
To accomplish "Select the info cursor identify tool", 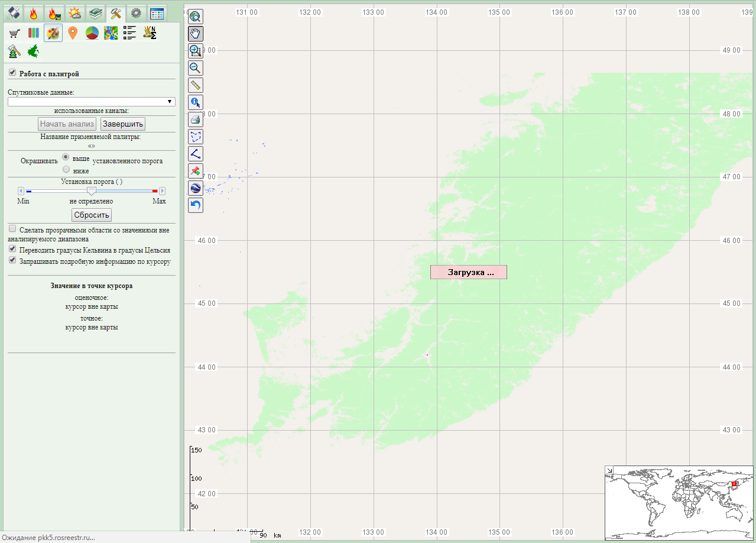I will pos(196,102).
